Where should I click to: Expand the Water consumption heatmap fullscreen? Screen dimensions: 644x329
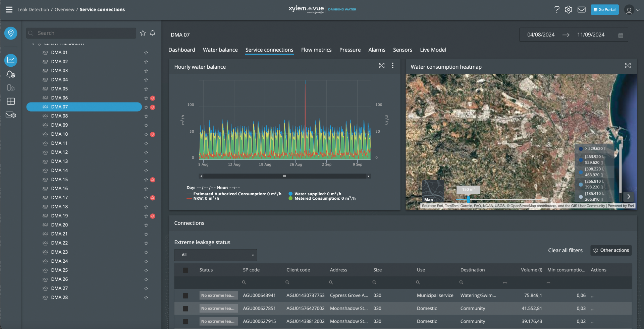[x=628, y=66]
